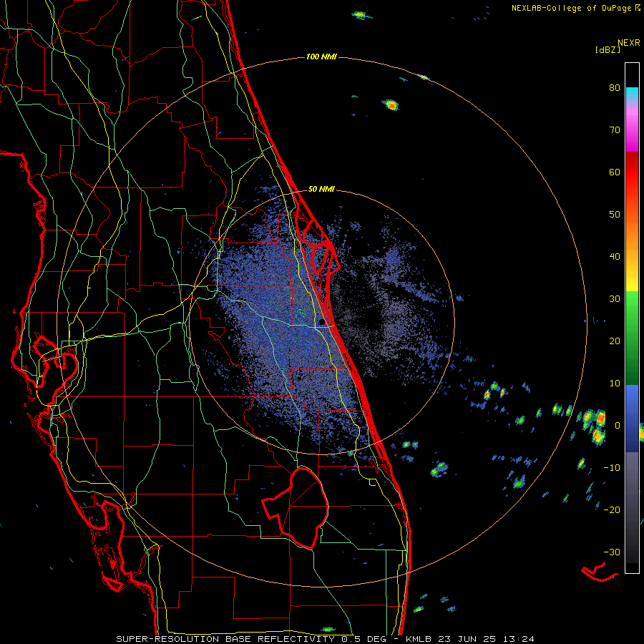Click the 40 value on the dBZ scale
Screen dimensions: 644x644
coord(615,257)
